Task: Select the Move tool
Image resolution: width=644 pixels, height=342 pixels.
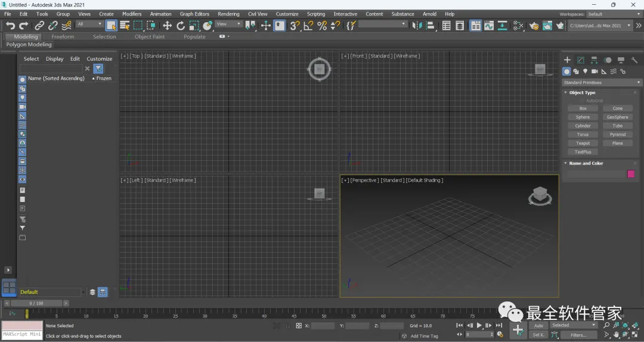Action: click(167, 26)
